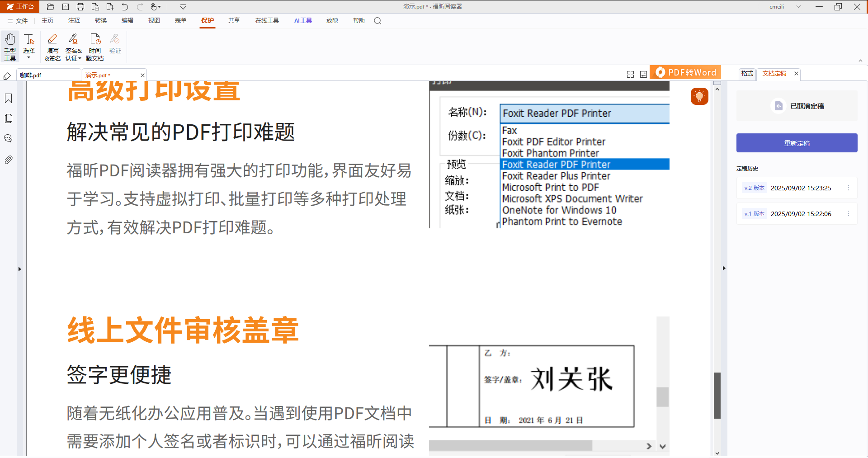Switch to the 注释 ribbon tab
The height and width of the screenshot is (458, 868).
pos(74,21)
